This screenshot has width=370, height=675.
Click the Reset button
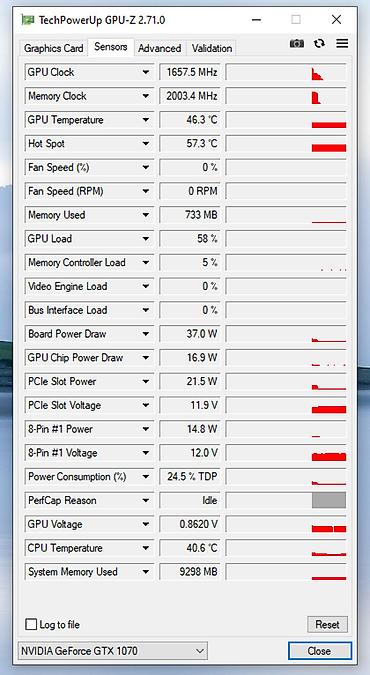(x=327, y=624)
